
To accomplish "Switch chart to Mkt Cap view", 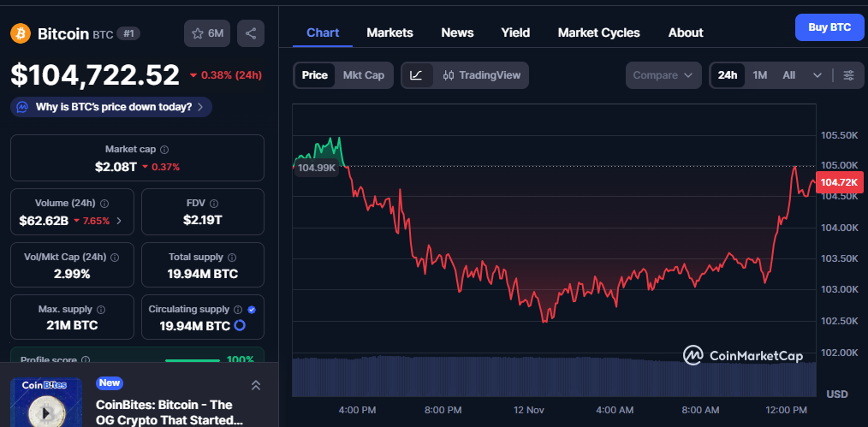I will point(364,75).
